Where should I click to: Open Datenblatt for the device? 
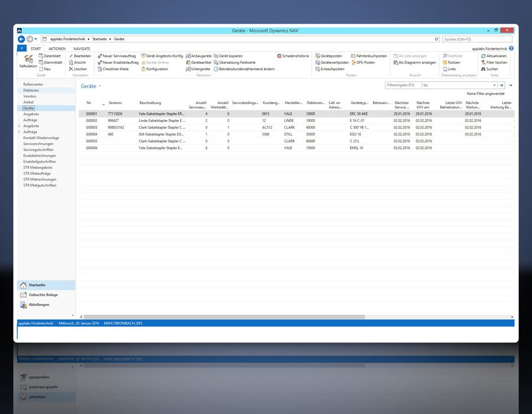click(x=50, y=56)
